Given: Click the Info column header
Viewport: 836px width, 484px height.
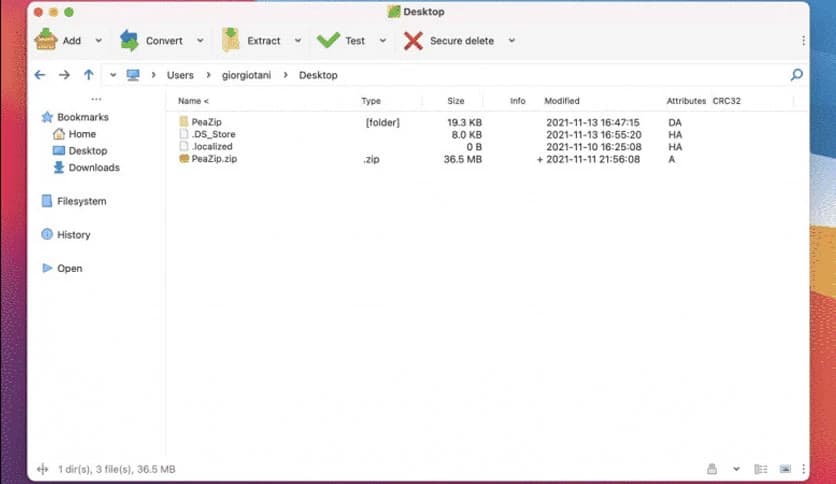Looking at the screenshot, I should coord(517,101).
